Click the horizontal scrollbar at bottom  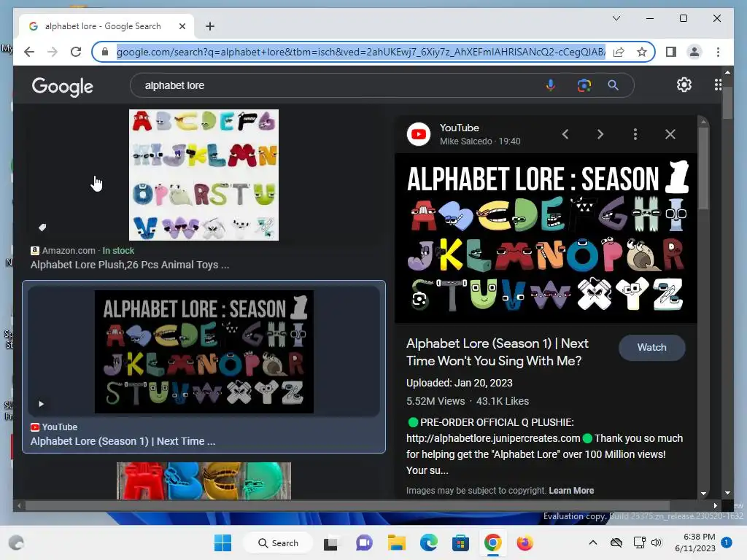pos(348,506)
